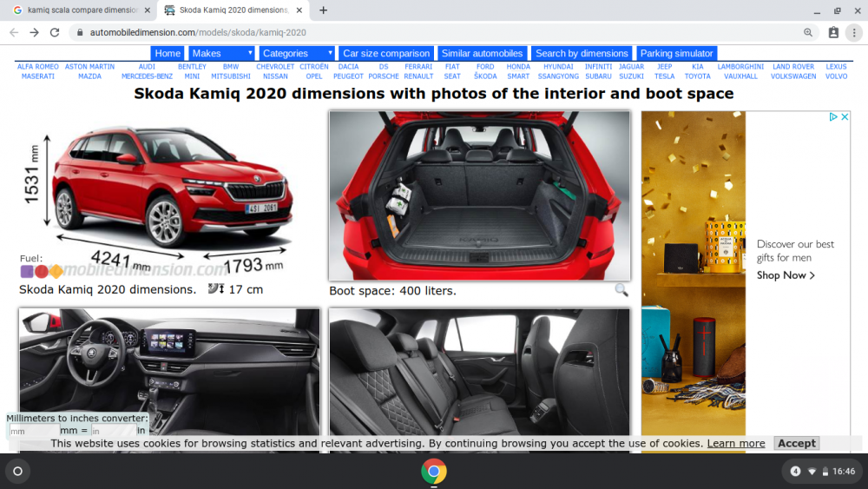Viewport: 868px width, 489px height.
Task: Click the padlock site info icon
Action: pos(80,33)
